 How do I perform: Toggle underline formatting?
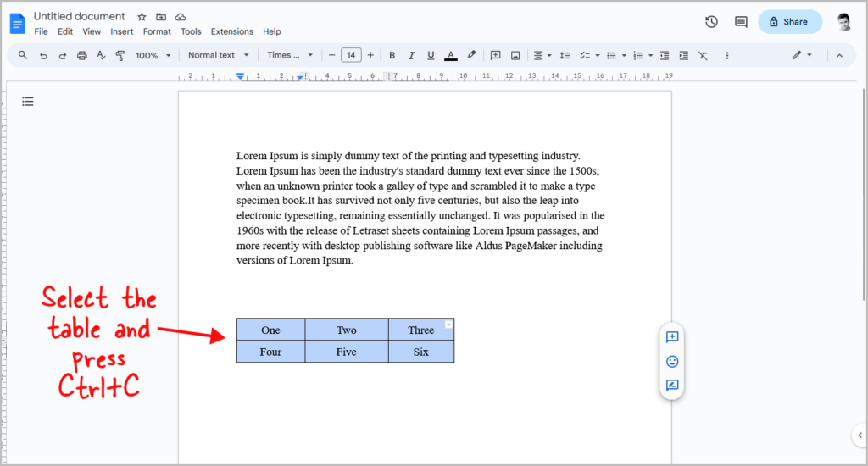pyautogui.click(x=431, y=55)
